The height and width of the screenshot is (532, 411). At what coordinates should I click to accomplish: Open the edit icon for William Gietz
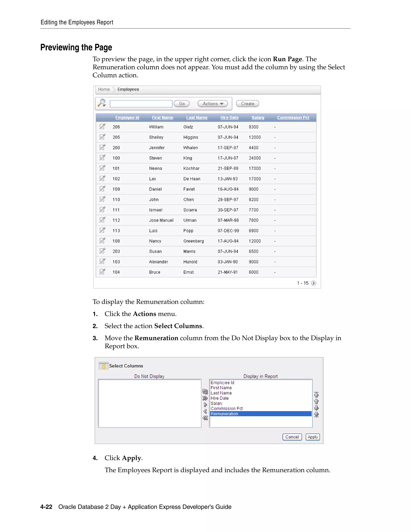tap(103, 126)
